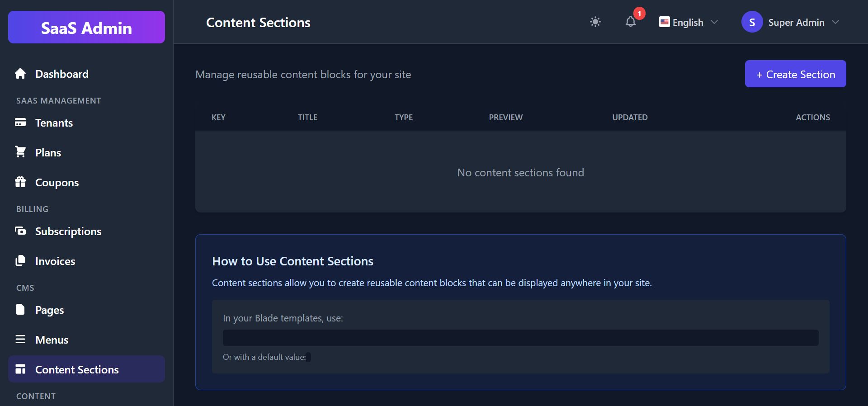Click the Blade template code snippet box
The width and height of the screenshot is (868, 406).
(520, 338)
